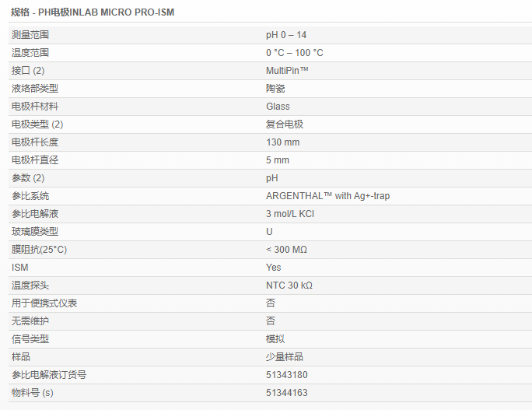Click the 电极杆直径 row label

(35, 160)
